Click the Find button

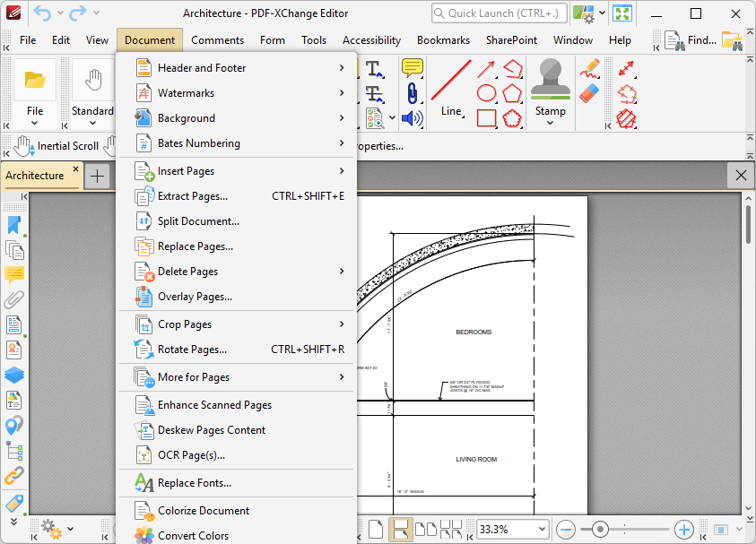click(691, 40)
